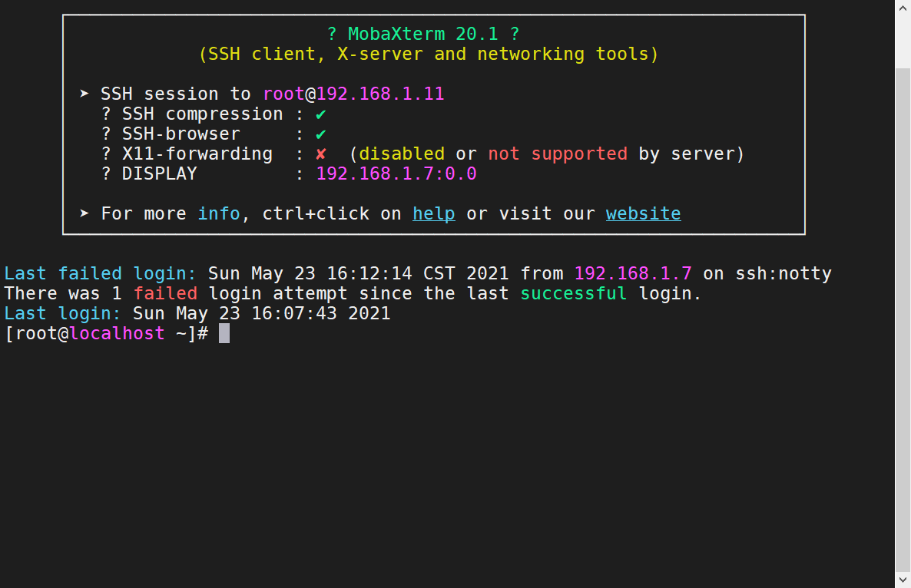Click the red X11-forwarding cross mark
Viewport: 911px width, 588px height.
tap(321, 154)
